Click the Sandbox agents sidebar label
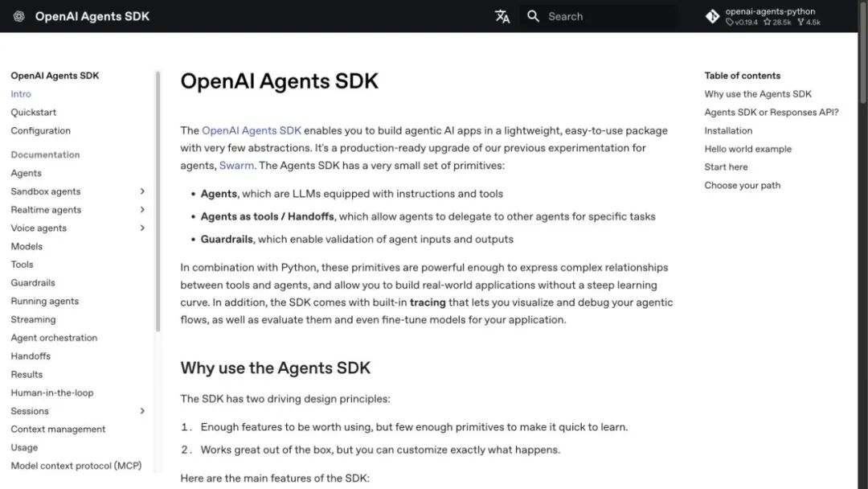 45,191
